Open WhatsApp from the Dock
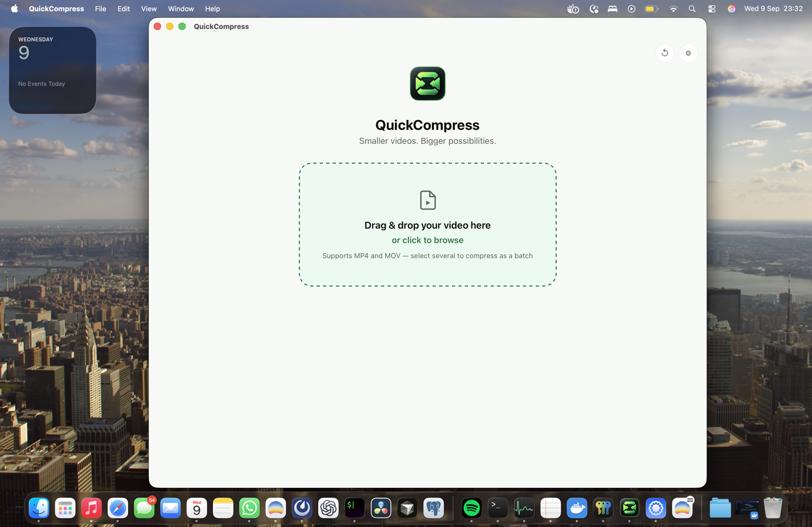812x527 pixels. pyautogui.click(x=249, y=508)
